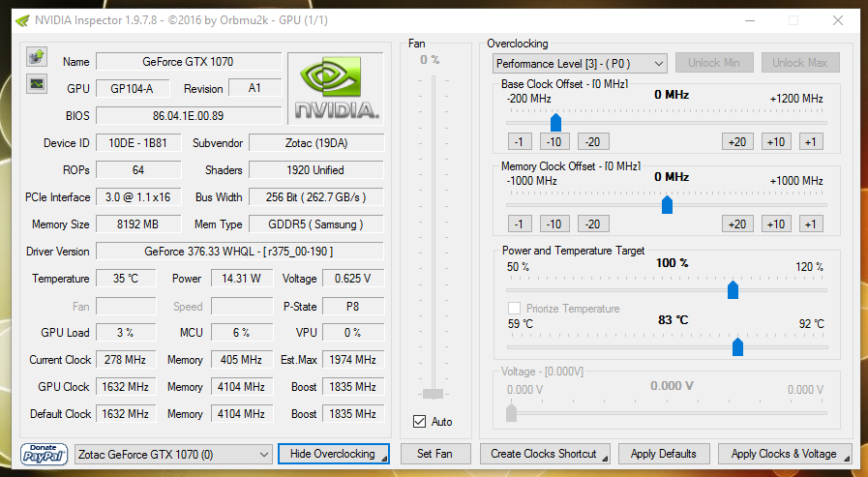This screenshot has width=868, height=477.
Task: Click the upload GPU info icon beside Name
Action: [x=37, y=56]
